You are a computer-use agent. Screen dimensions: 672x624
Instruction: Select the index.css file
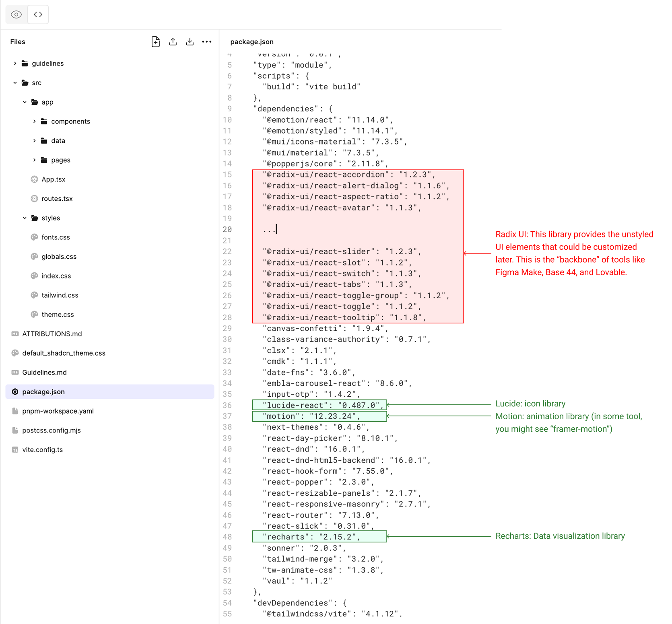(x=56, y=276)
